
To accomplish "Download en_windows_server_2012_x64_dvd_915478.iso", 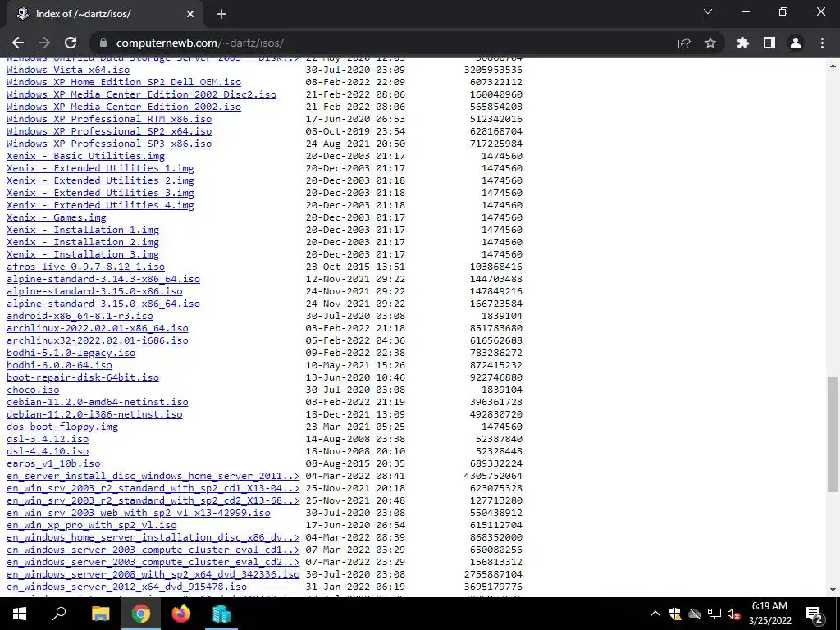I will click(x=126, y=587).
